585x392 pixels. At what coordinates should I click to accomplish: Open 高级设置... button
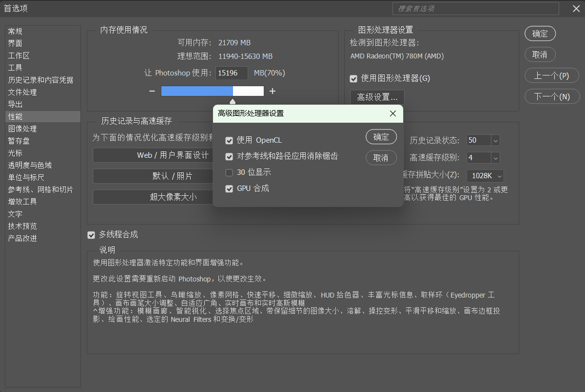coord(377,97)
